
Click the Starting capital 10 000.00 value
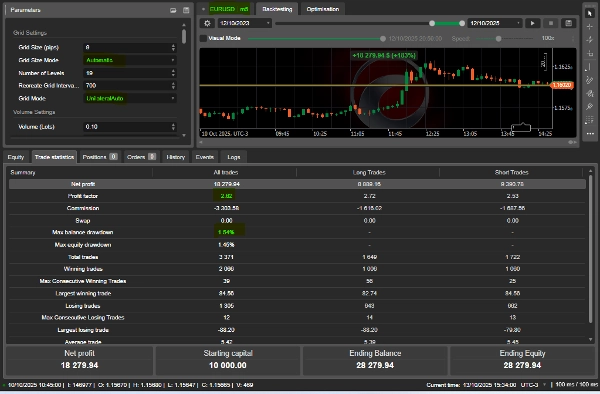(x=228, y=365)
